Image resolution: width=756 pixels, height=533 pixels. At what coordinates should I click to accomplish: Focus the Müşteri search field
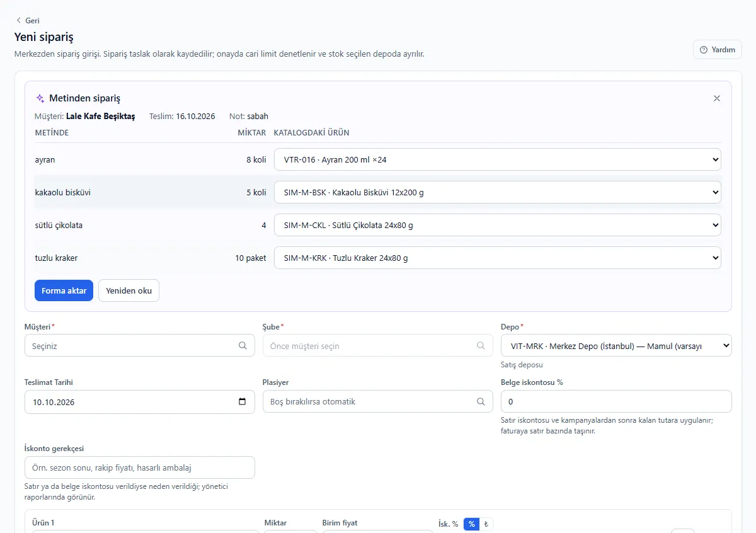(x=140, y=345)
